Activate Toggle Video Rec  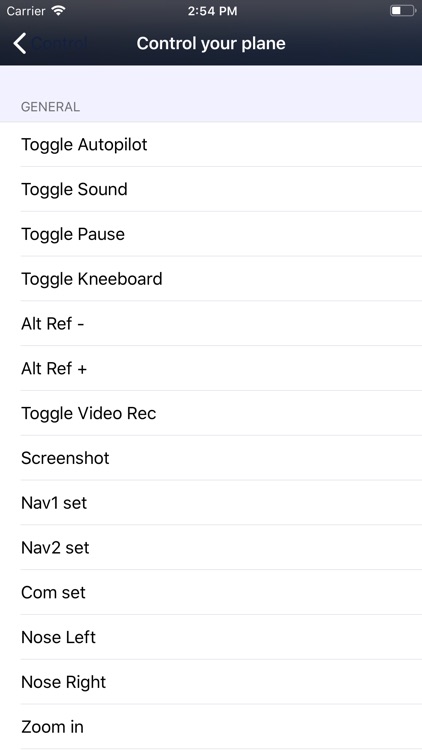coord(211,413)
